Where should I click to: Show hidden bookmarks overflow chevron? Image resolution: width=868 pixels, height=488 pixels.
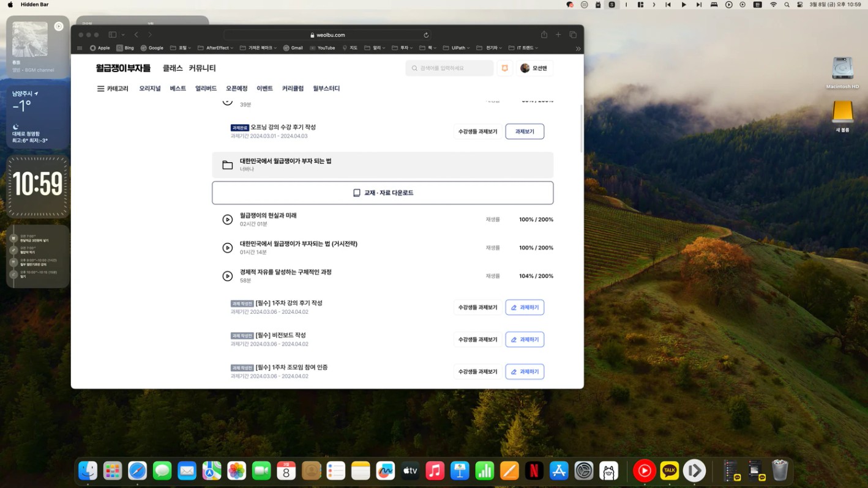(578, 48)
